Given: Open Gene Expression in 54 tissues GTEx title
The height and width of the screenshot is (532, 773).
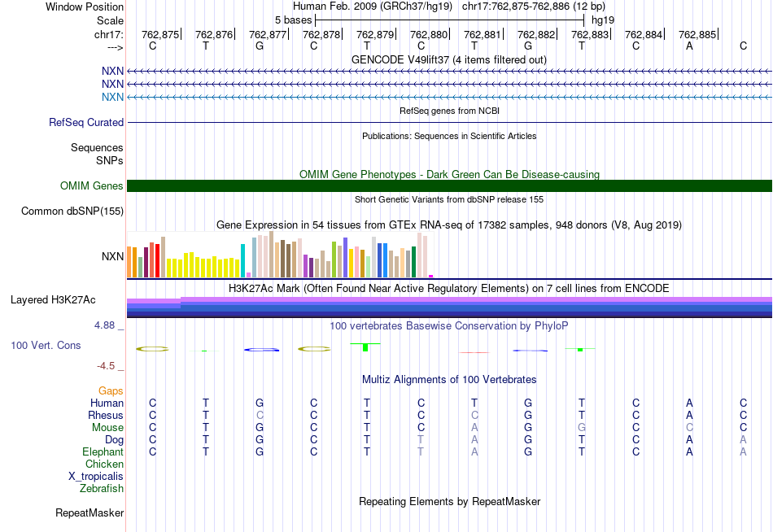Looking at the screenshot, I should click(449, 225).
